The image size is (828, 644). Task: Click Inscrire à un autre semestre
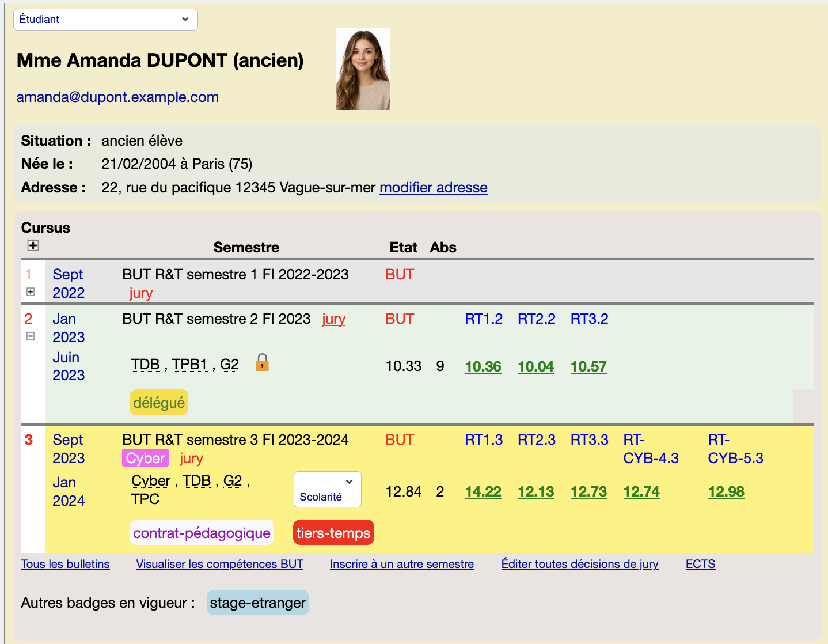tap(401, 565)
